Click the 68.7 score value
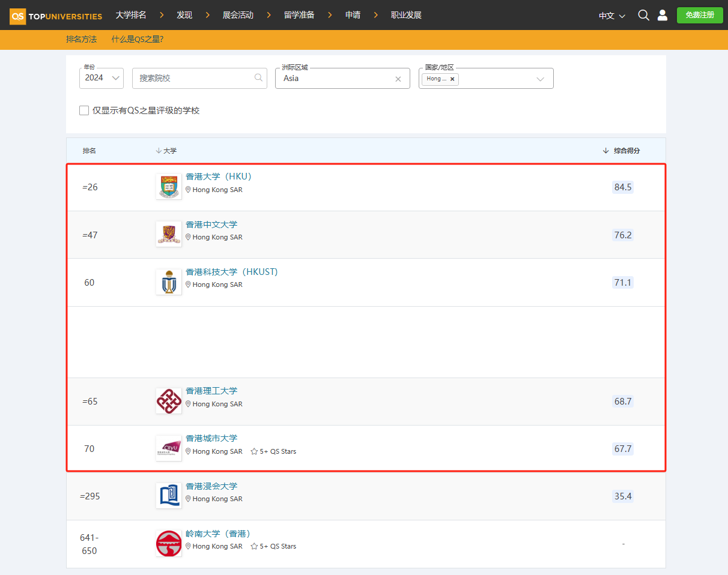This screenshot has height=575, width=728. pos(623,401)
